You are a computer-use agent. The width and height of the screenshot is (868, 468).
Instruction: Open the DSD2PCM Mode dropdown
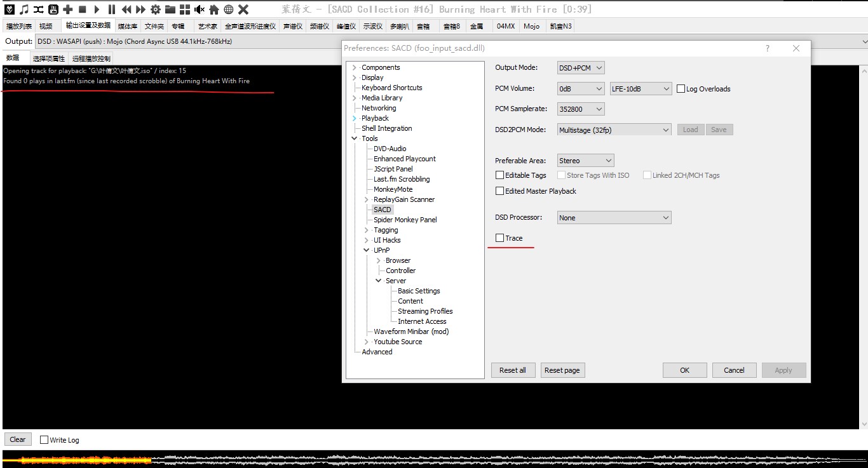click(614, 130)
